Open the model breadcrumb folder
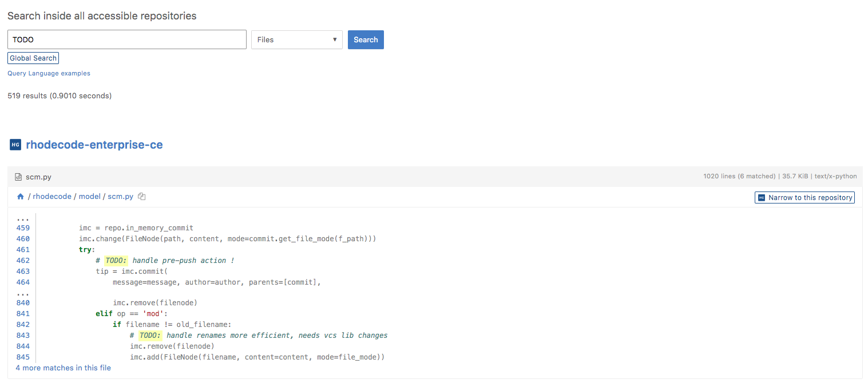 click(90, 197)
